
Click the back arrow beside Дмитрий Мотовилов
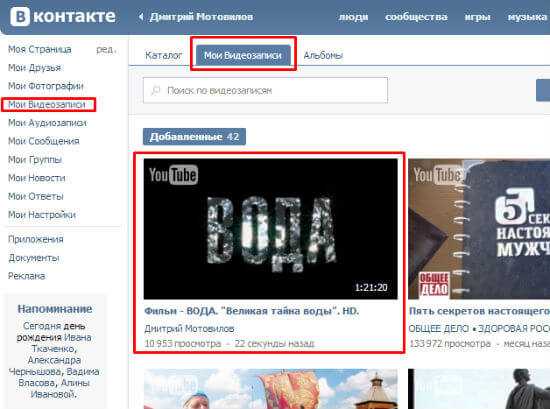[x=141, y=16]
